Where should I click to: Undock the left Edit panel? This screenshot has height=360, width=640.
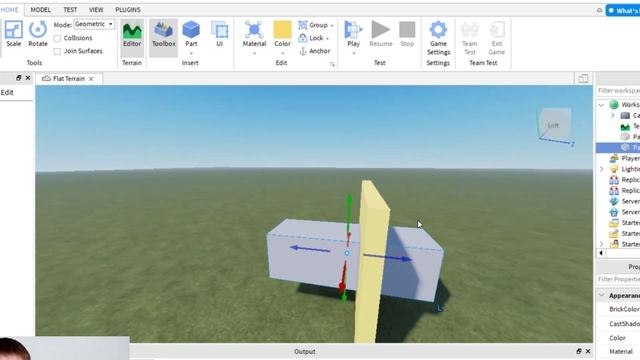pos(18,78)
